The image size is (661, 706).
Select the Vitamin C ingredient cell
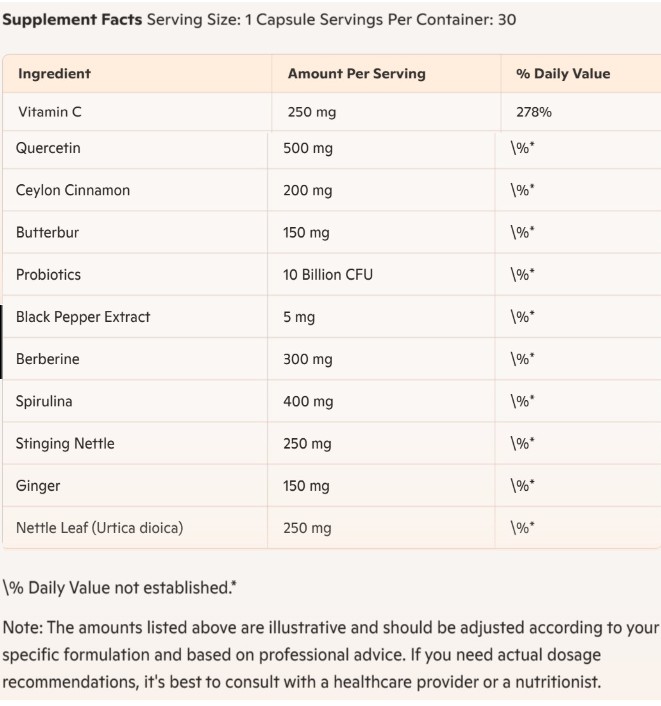coord(50,112)
